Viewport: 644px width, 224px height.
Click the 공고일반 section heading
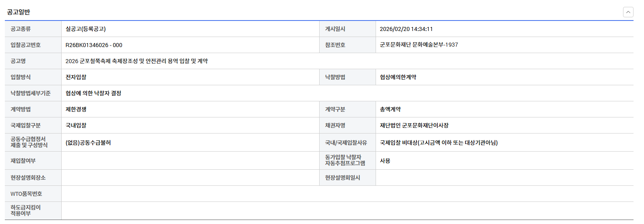click(19, 12)
